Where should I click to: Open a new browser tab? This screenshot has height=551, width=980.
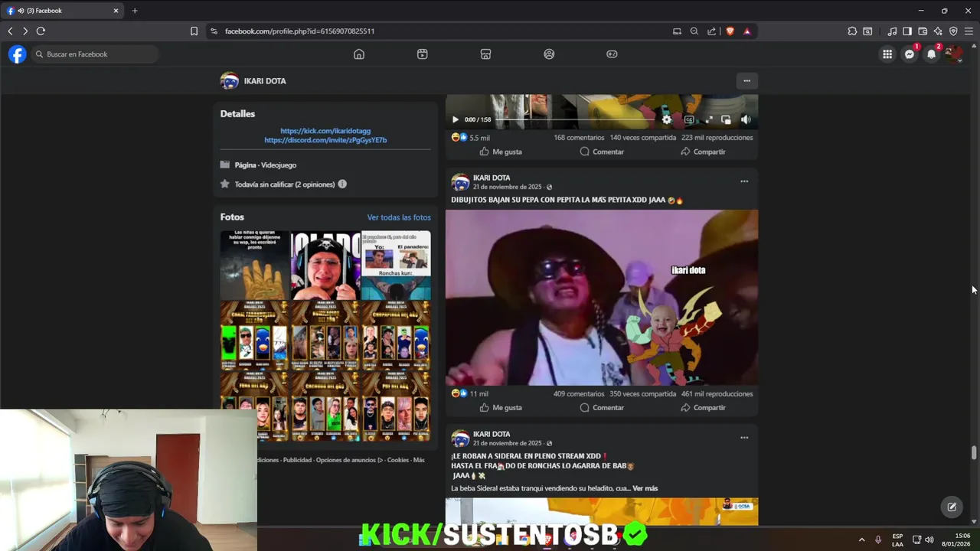click(135, 11)
